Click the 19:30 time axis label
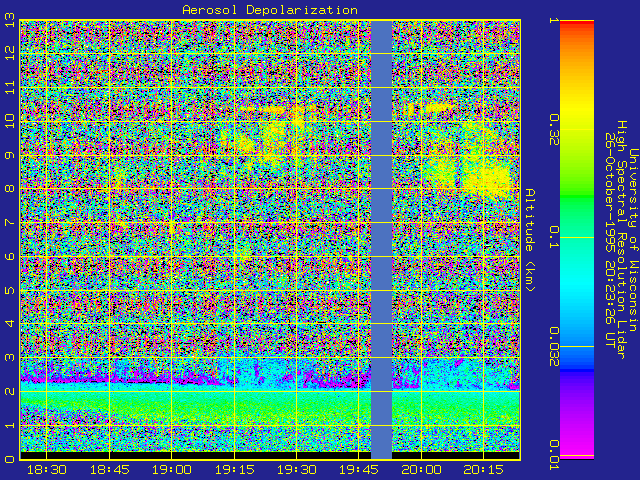 pyautogui.click(x=296, y=470)
